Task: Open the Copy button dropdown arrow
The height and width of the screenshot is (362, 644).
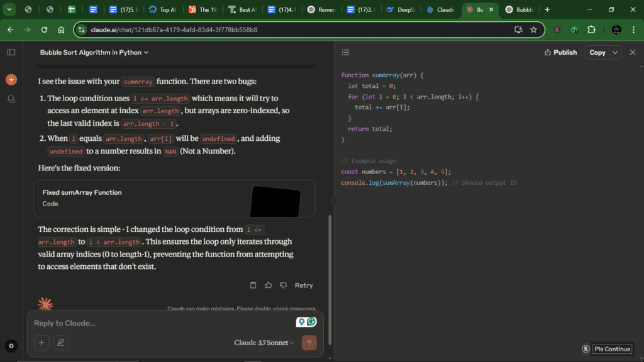Action: [615, 52]
